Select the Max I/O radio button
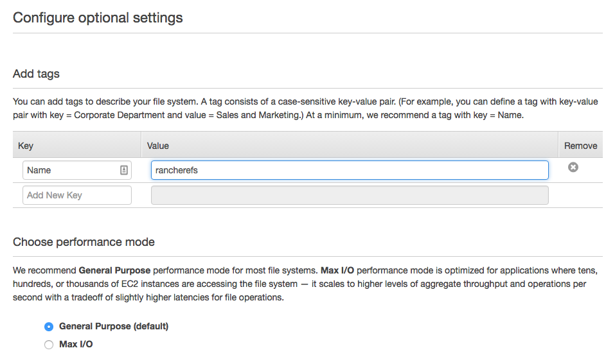Screen dimensions: 615x364 (49, 345)
